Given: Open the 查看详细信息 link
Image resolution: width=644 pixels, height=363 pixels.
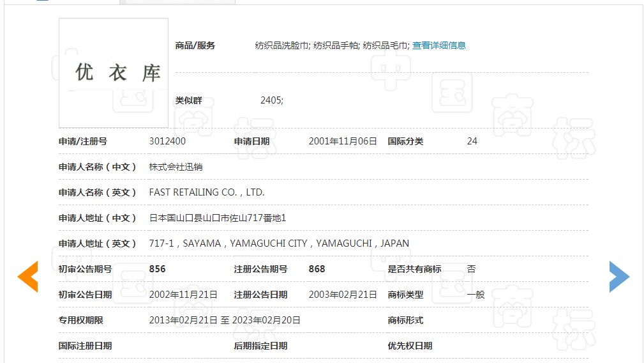Looking at the screenshot, I should (439, 45).
